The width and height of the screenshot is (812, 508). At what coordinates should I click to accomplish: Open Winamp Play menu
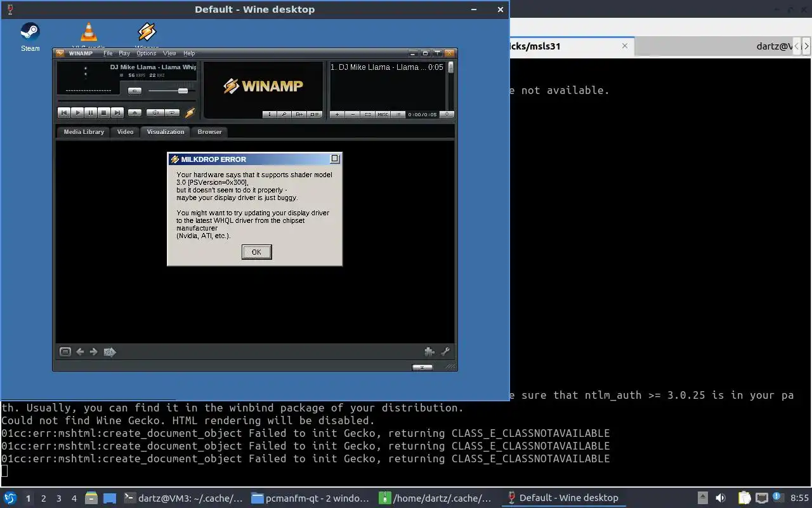[124, 53]
